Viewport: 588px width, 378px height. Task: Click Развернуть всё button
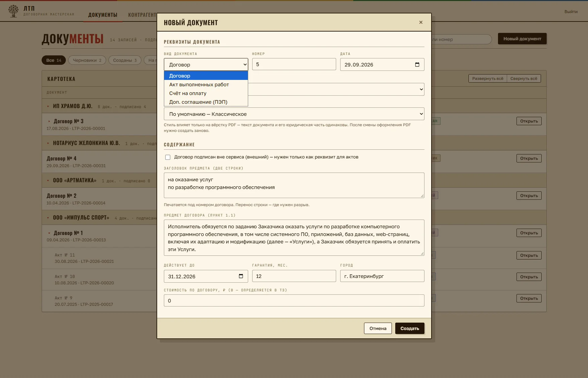point(488,79)
